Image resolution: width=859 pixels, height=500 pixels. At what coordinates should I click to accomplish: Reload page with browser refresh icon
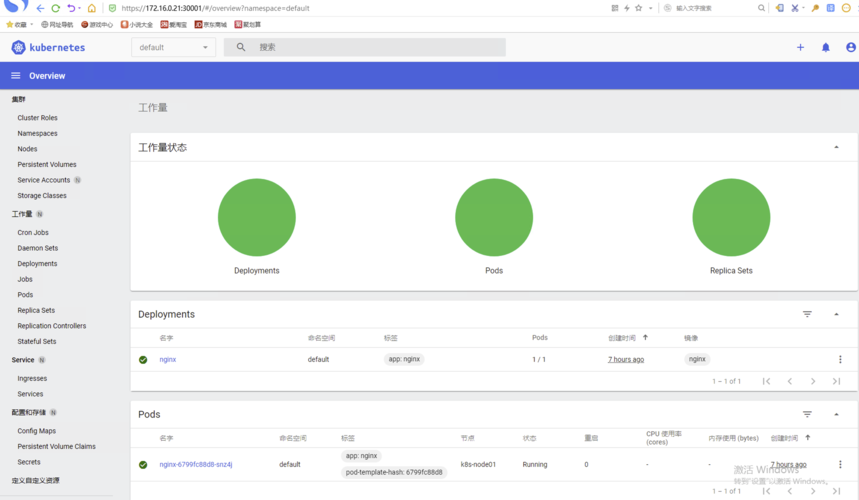point(55,8)
